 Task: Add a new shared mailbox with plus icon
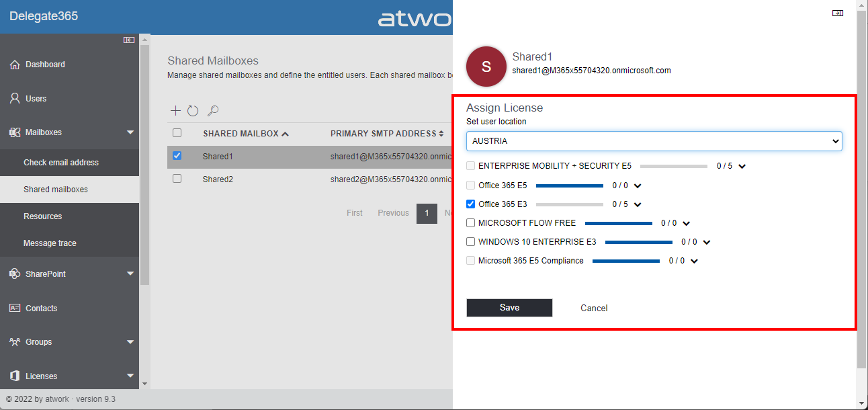[175, 110]
